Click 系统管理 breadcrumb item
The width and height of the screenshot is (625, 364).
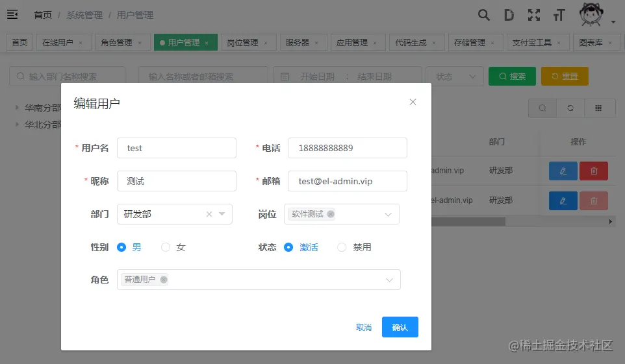[84, 15]
